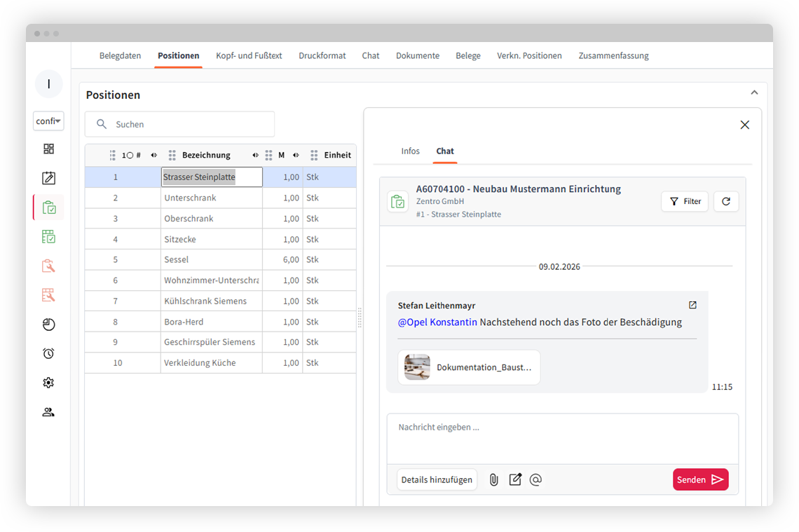This screenshot has width=799, height=532.
Task: Click the paperclip attachment icon
Action: click(493, 480)
